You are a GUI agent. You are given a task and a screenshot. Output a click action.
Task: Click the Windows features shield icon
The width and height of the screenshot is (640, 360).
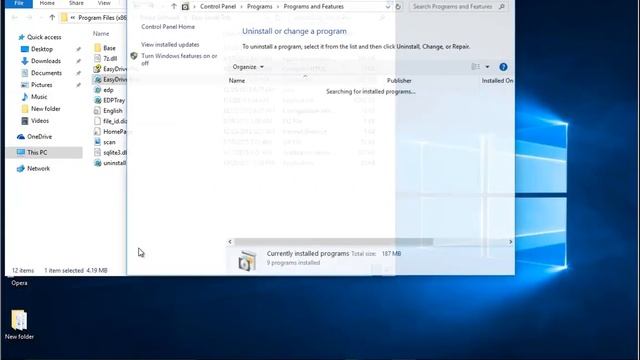134,56
